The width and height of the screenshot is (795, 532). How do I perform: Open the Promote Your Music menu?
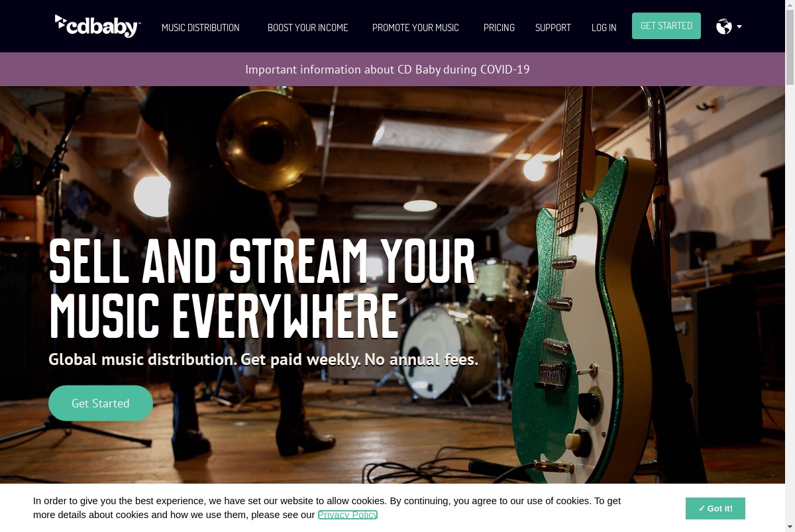point(415,27)
